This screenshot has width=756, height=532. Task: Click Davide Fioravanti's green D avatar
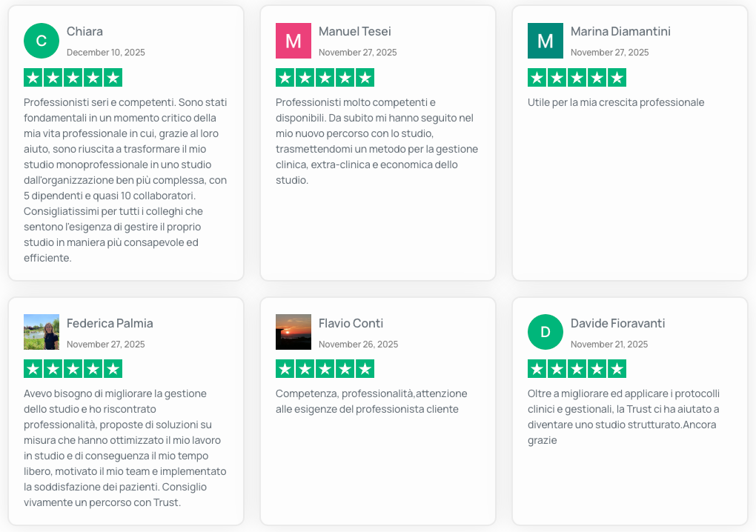point(546,332)
